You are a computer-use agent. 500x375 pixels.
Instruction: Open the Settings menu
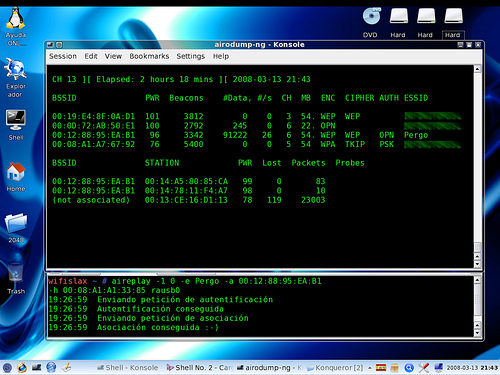tap(191, 56)
